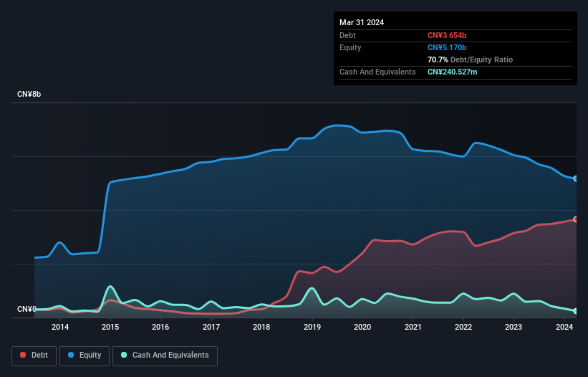588x377 pixels.
Task: Click the CN¥0 y-axis label
Action: coord(26,310)
